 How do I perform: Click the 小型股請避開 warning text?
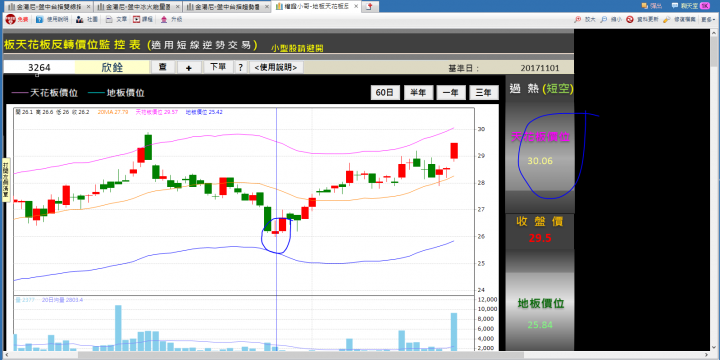pos(297,48)
